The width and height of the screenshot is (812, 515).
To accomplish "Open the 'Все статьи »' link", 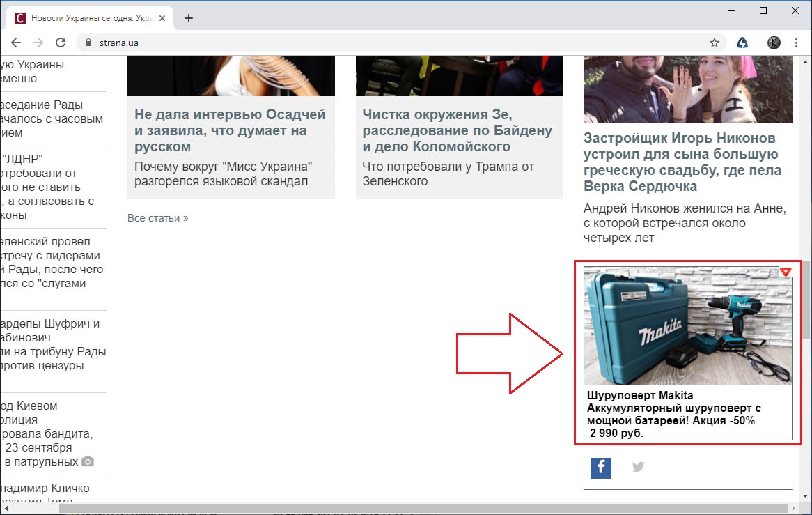I will (x=157, y=218).
